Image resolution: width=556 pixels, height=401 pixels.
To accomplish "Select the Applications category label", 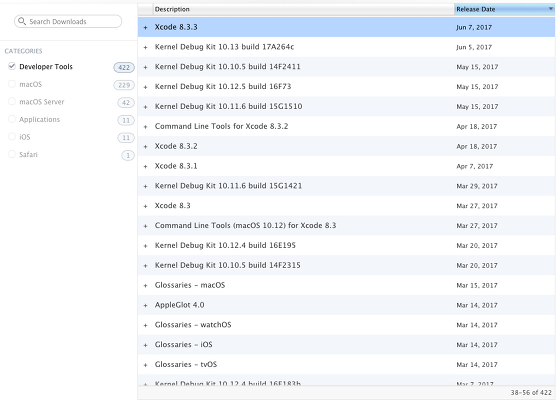I will pos(39,119).
